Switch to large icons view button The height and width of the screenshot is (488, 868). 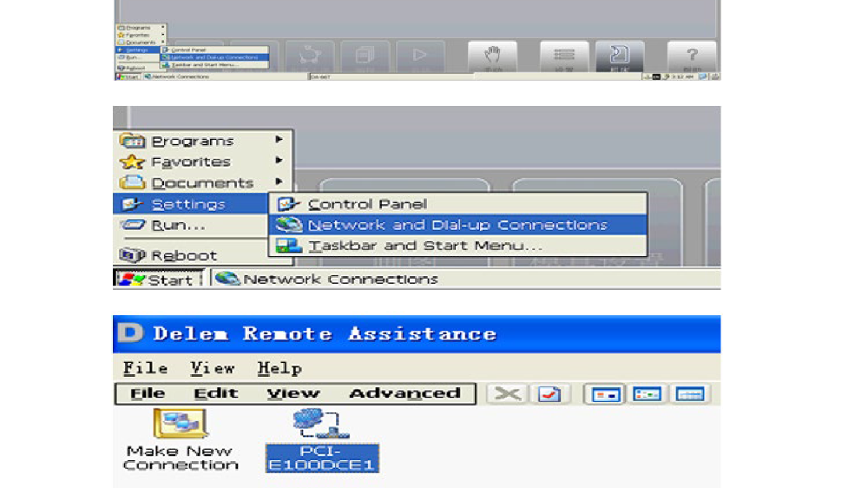[604, 394]
